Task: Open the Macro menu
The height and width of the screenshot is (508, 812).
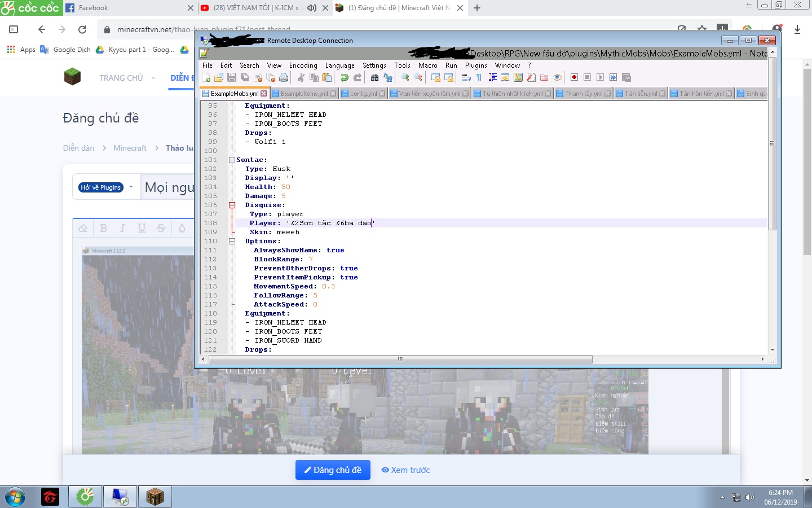Action: tap(428, 65)
